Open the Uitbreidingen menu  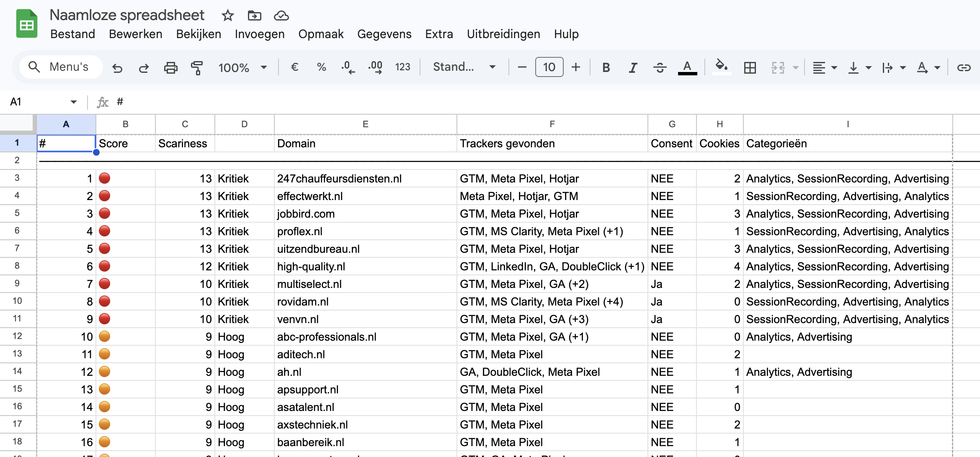pos(503,34)
